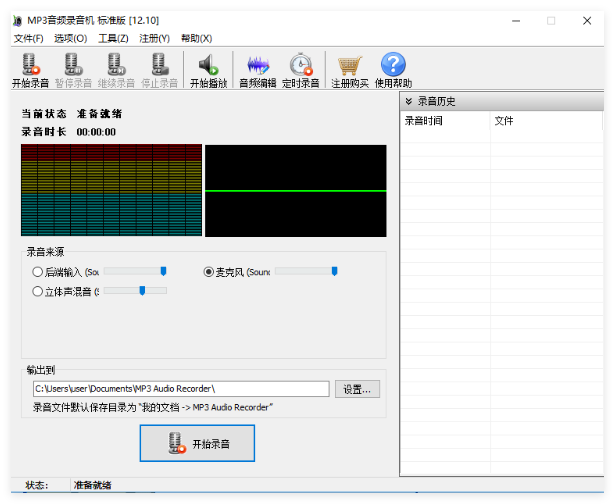Open the 工具(Z) menu
615x504 pixels.
point(113,38)
